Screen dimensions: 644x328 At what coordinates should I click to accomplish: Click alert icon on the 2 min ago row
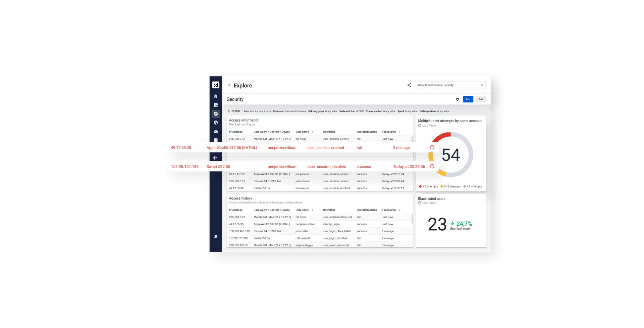point(432,147)
